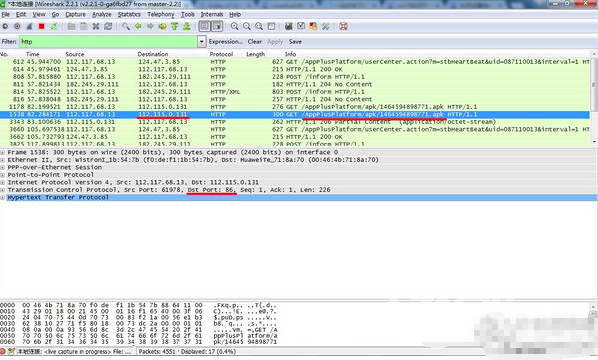Click into the http filter input field
The height and width of the screenshot is (360, 598).
click(x=108, y=42)
